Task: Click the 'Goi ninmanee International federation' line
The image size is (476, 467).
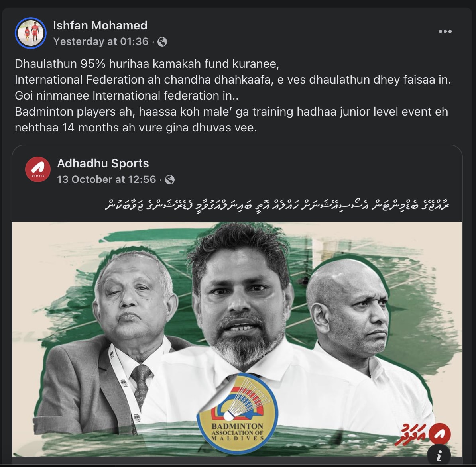Action: (127, 96)
